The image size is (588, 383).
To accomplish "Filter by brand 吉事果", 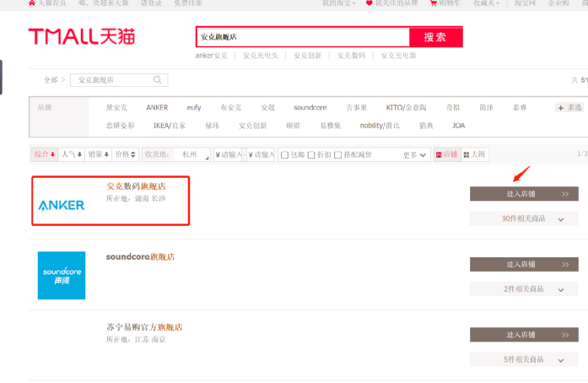I will 357,108.
